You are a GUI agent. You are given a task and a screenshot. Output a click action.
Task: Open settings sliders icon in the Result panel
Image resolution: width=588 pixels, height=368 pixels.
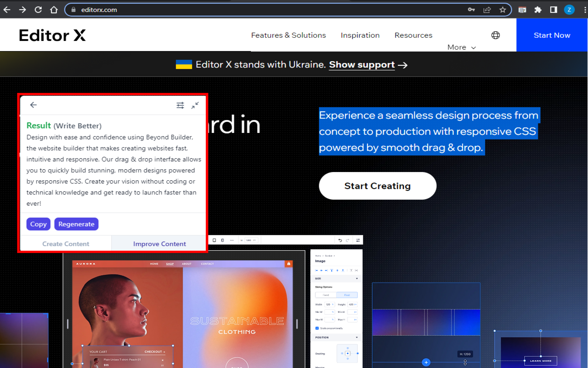[180, 105]
